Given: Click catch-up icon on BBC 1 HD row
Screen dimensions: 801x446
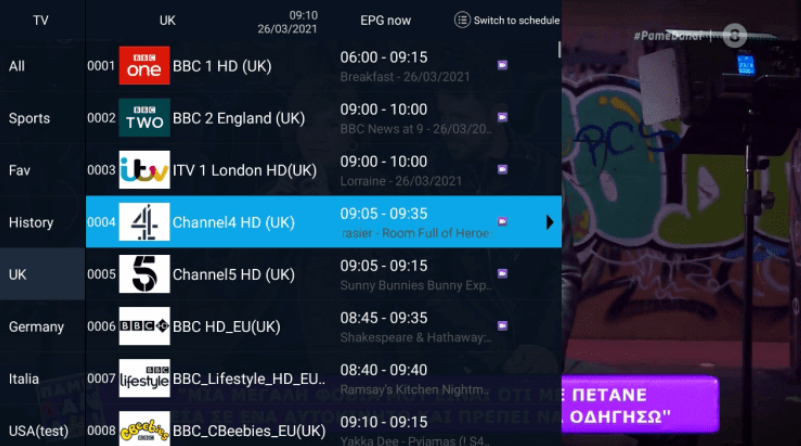Looking at the screenshot, I should pyautogui.click(x=502, y=65).
